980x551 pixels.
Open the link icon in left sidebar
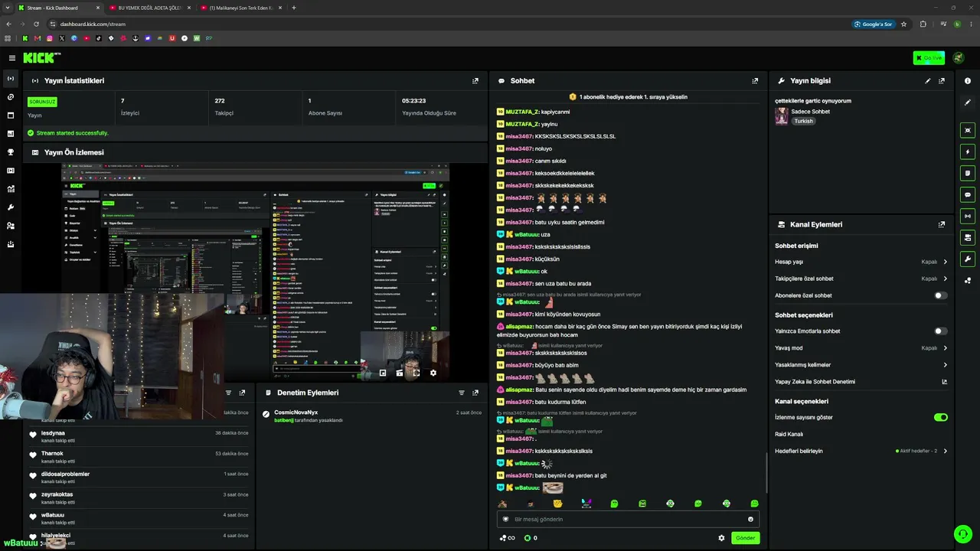11,97
